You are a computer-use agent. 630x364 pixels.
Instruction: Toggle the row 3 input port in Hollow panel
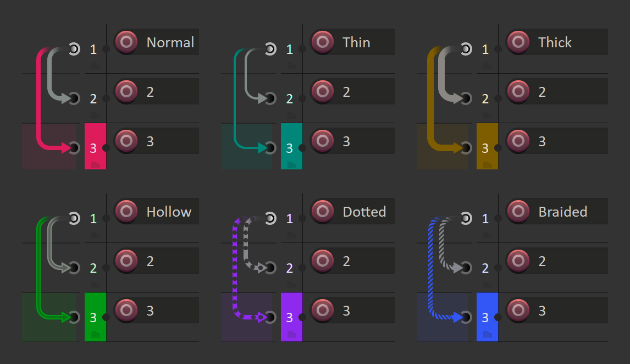click(74, 317)
